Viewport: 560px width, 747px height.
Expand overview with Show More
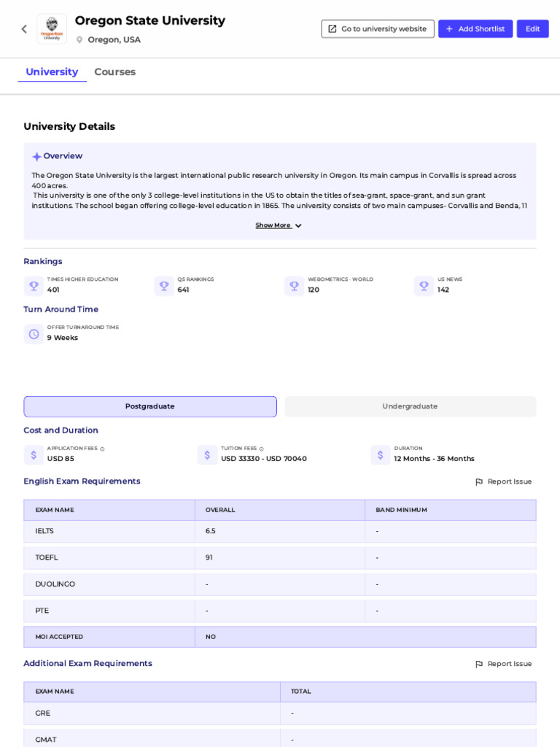click(279, 225)
